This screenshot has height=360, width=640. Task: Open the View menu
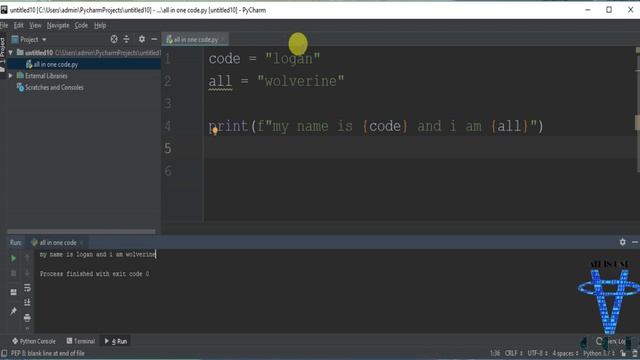(35, 25)
